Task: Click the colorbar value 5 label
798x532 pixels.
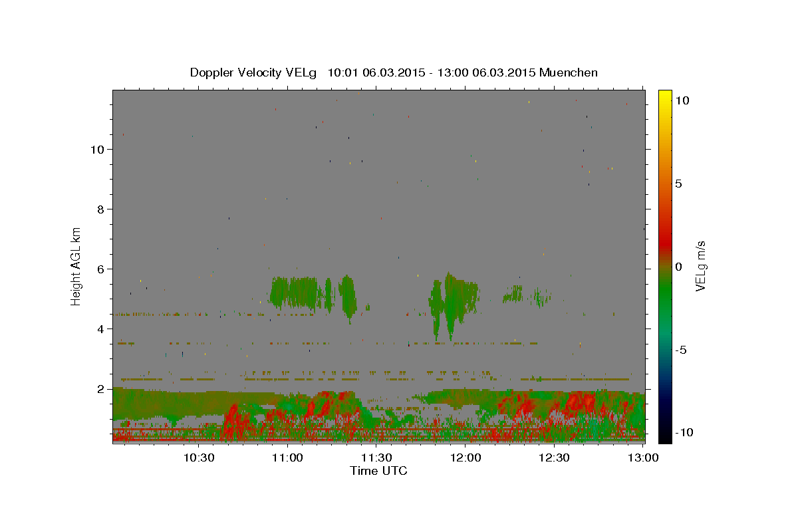Action: pyautogui.click(x=678, y=184)
